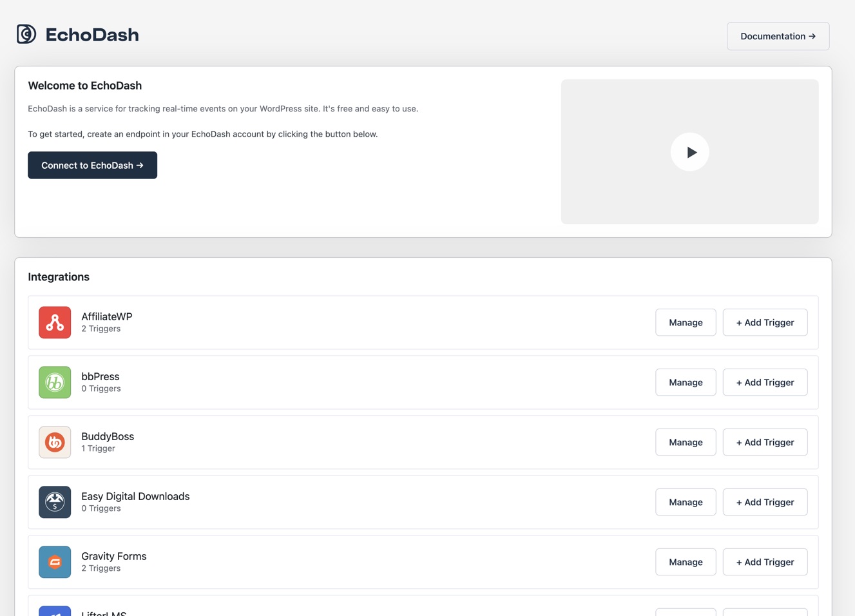Add a trigger for AffiliateWP
This screenshot has height=616, width=855.
(765, 322)
